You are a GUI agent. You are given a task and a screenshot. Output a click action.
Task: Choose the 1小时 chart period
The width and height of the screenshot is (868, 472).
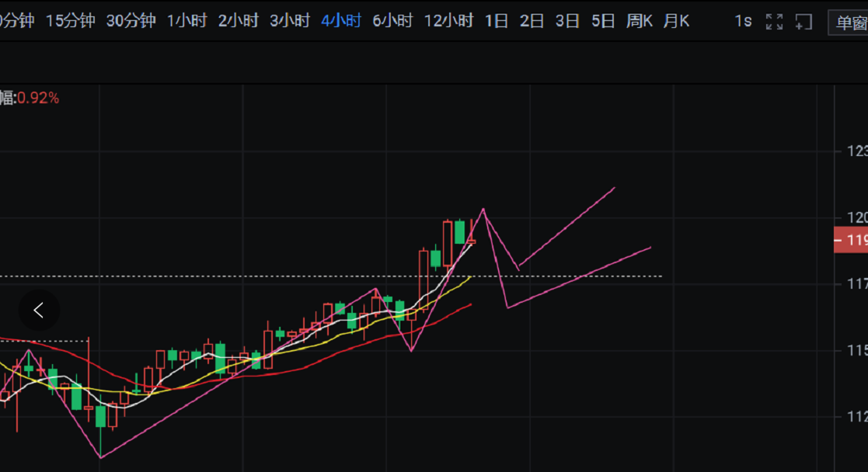pyautogui.click(x=187, y=21)
